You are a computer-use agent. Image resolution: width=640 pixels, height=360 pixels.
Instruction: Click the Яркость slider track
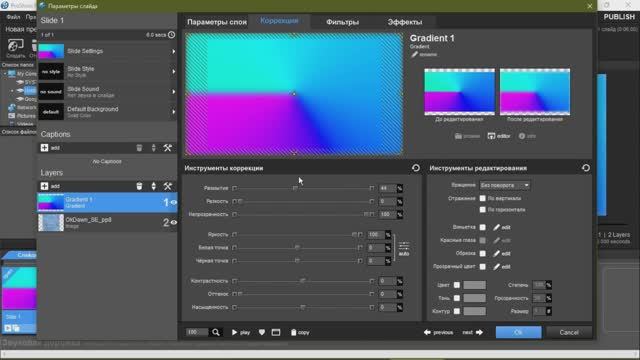pyautogui.click(x=297, y=235)
